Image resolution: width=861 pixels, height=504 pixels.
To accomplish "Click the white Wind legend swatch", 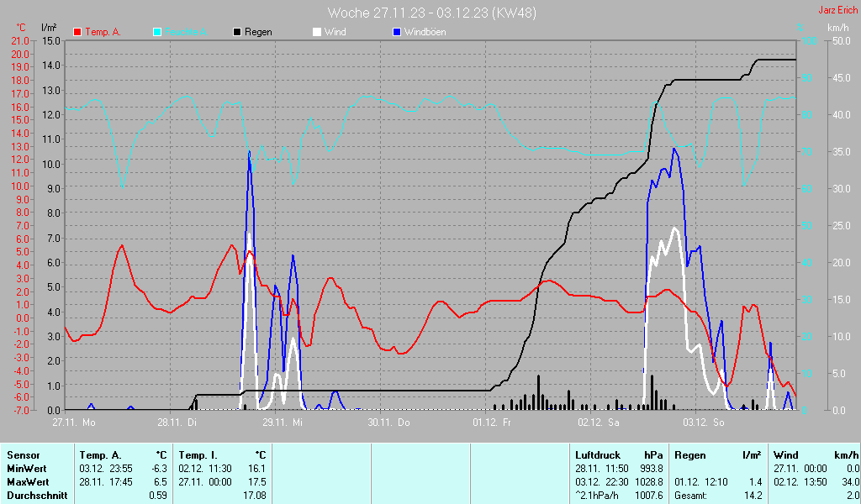I will (317, 33).
